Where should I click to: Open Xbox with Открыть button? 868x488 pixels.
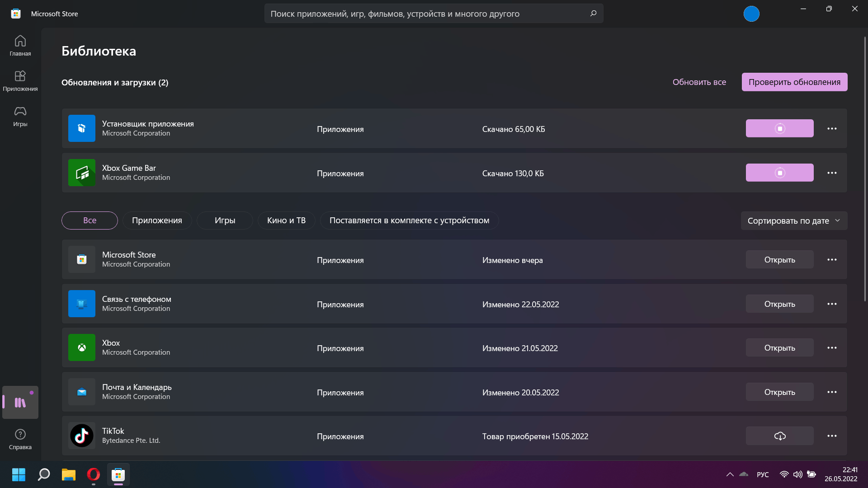click(x=779, y=347)
